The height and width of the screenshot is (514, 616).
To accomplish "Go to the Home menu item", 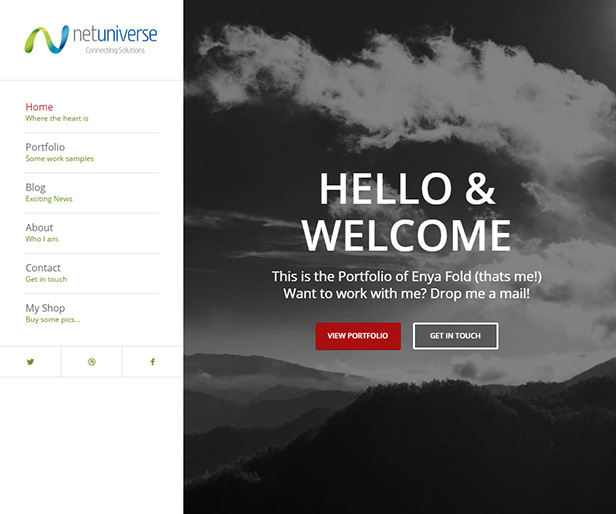I will pos(92,112).
